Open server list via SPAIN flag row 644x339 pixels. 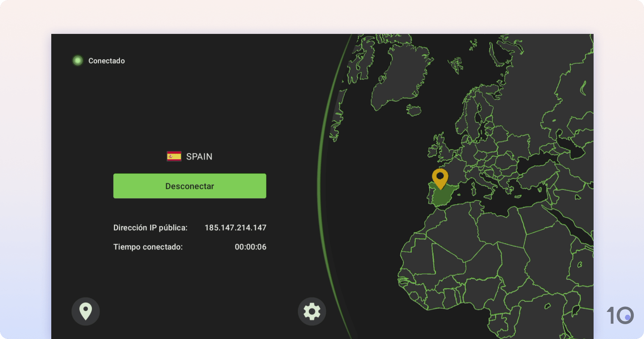pos(189,156)
